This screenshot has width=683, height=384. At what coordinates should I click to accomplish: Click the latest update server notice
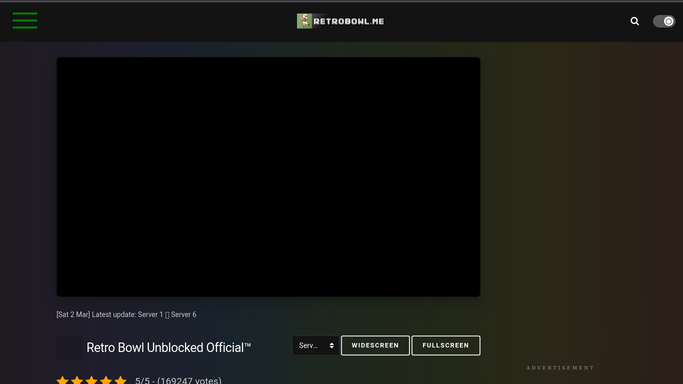click(126, 314)
